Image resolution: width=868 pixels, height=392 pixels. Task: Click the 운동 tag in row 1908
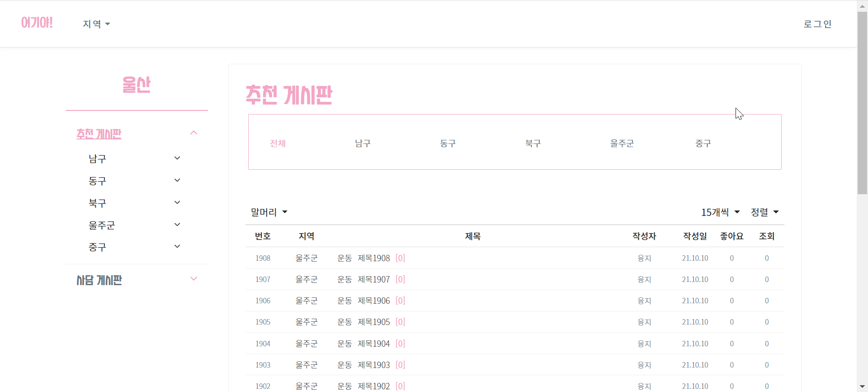click(344, 258)
